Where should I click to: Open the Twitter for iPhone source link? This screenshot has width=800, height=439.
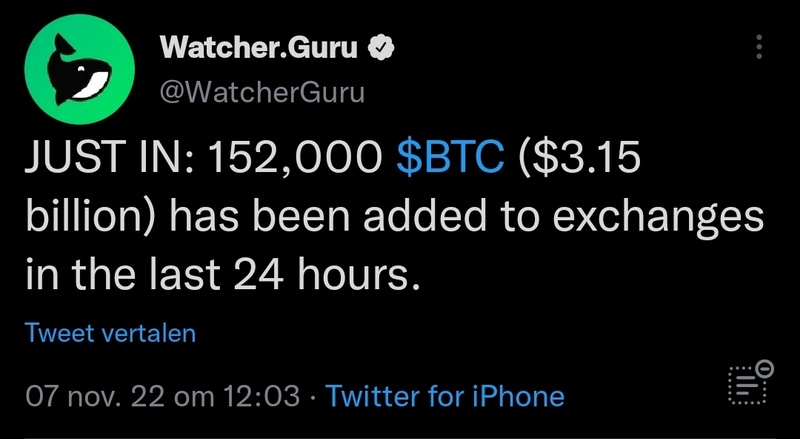click(x=445, y=396)
